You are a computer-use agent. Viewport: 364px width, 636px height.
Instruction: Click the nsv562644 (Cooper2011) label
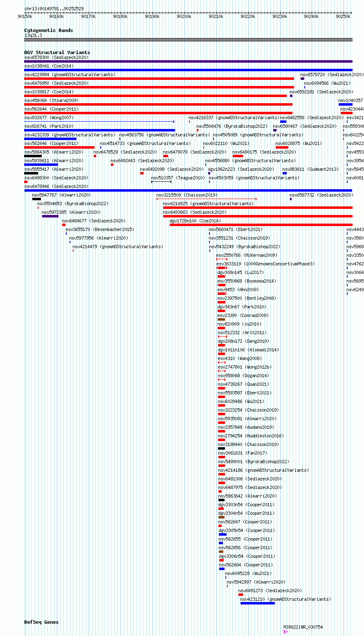pyautogui.click(x=52, y=109)
